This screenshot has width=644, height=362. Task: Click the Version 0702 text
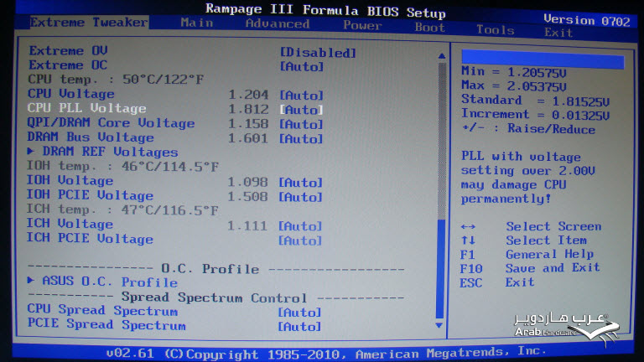[586, 20]
